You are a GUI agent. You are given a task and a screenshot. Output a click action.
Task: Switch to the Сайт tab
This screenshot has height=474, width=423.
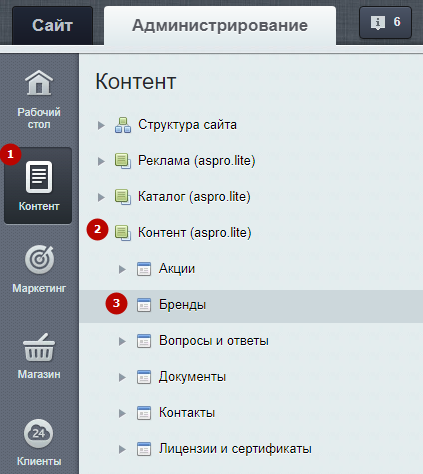point(52,25)
